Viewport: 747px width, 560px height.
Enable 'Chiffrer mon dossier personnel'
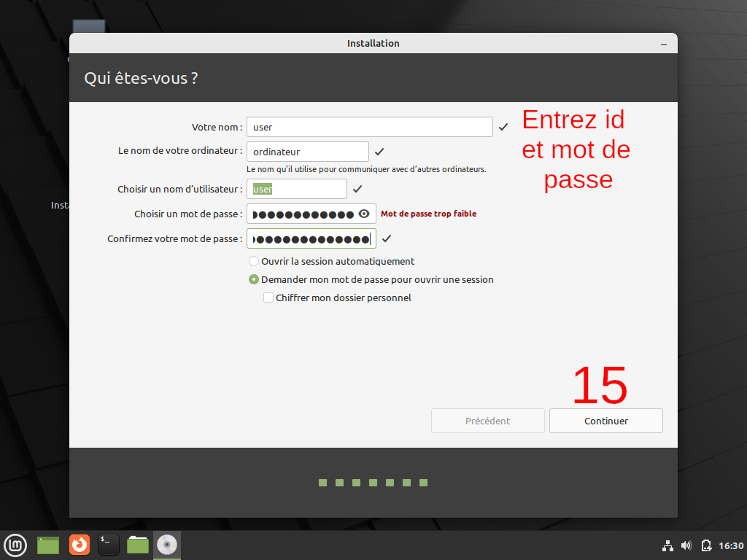tap(268, 297)
